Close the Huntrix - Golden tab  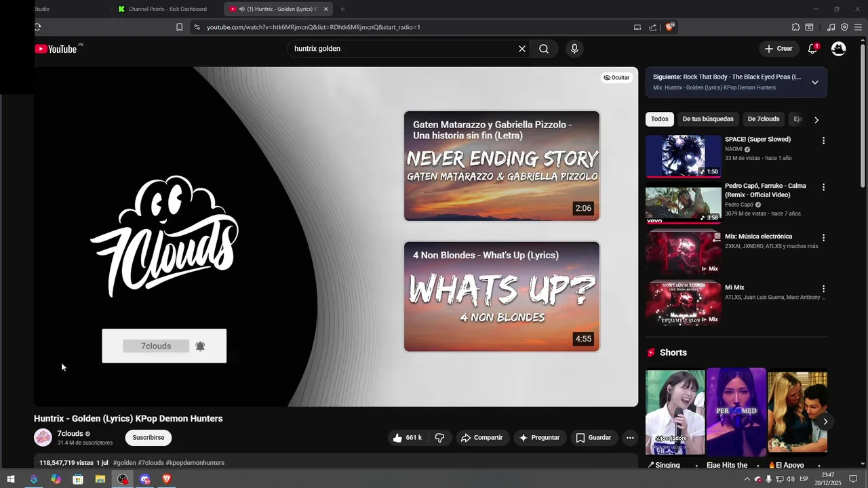[x=325, y=9]
